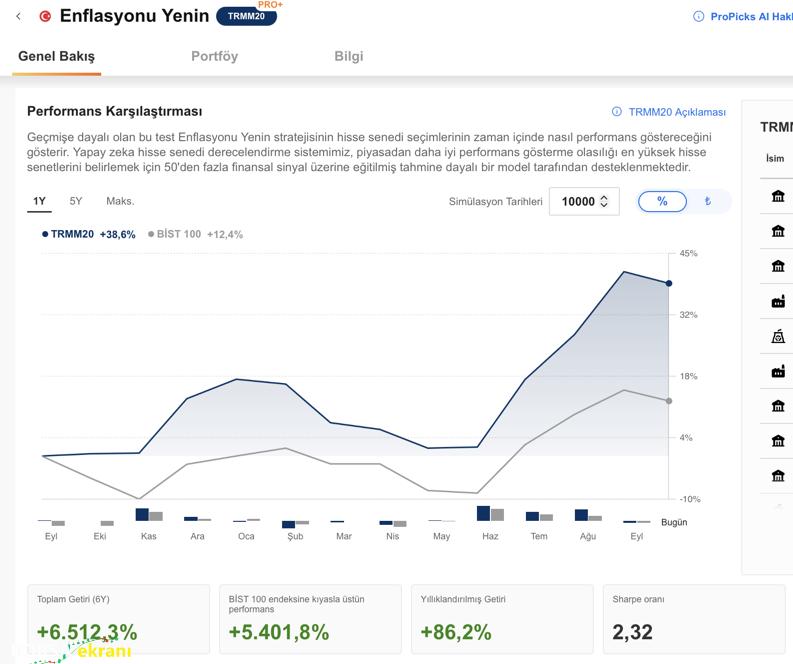Click the TRMM20 badge next to the title
793x664 pixels.
coord(246,16)
